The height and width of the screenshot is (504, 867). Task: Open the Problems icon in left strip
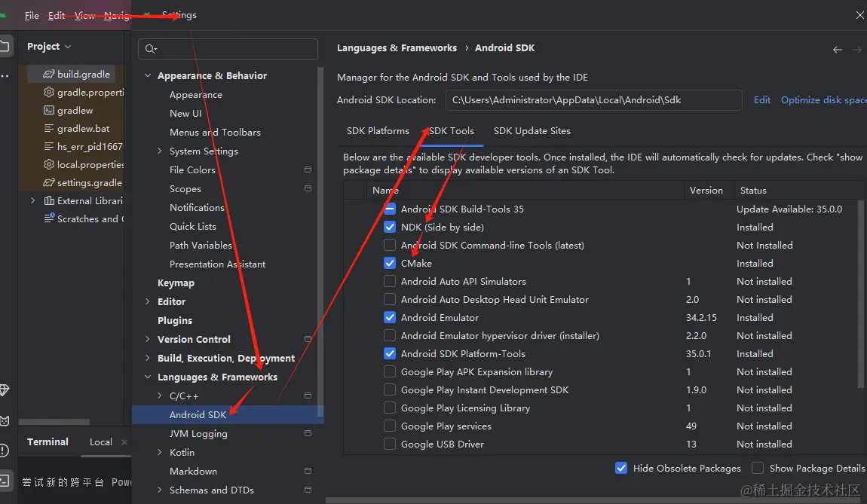(x=4, y=451)
